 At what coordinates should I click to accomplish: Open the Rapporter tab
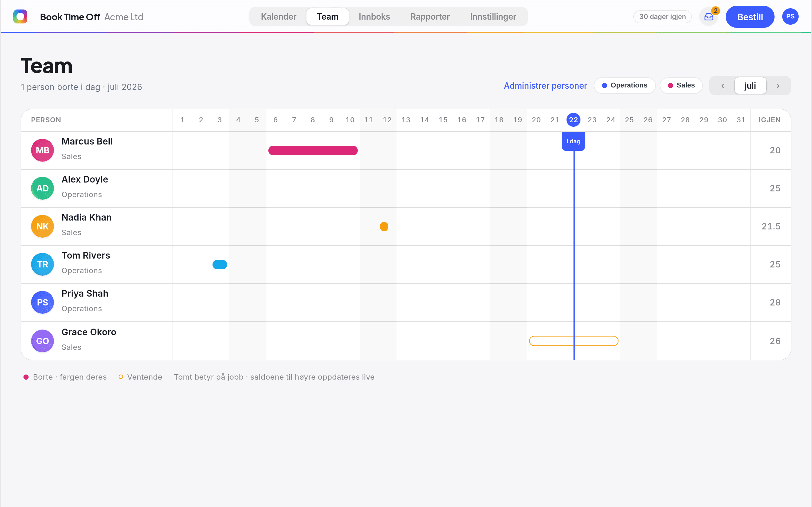pyautogui.click(x=430, y=17)
